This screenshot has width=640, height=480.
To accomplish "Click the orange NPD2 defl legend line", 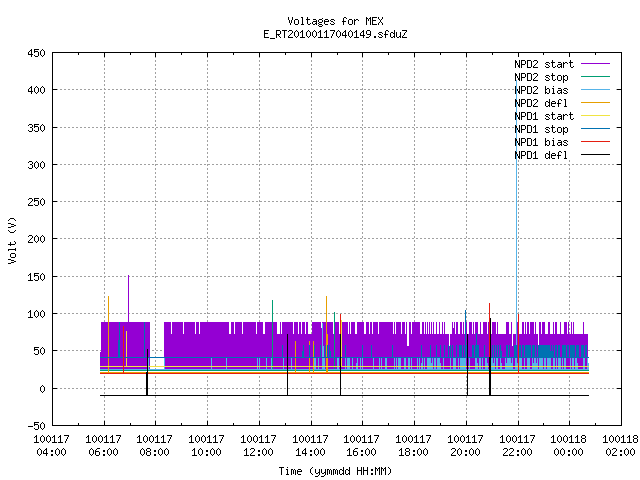I will click(595, 102).
